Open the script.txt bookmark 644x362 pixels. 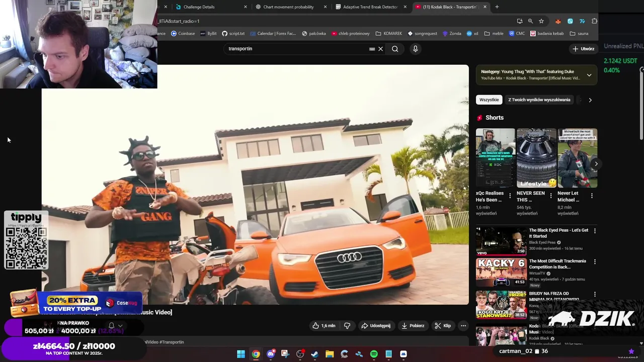[x=233, y=34]
